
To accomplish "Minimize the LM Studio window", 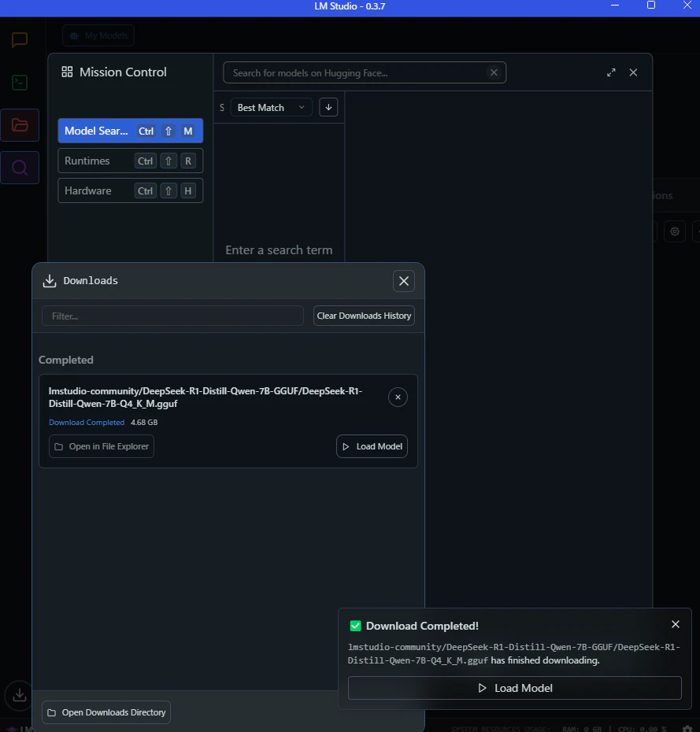I will [x=615, y=6].
